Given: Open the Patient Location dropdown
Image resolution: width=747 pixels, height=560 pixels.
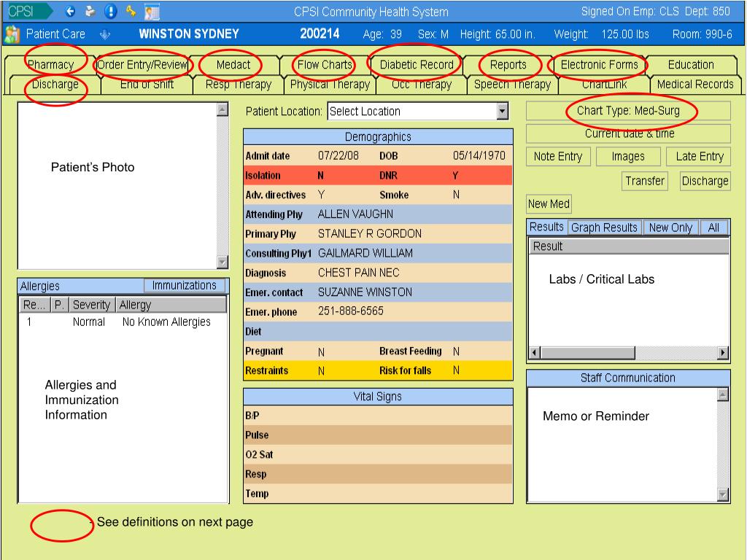Looking at the screenshot, I should tap(502, 112).
